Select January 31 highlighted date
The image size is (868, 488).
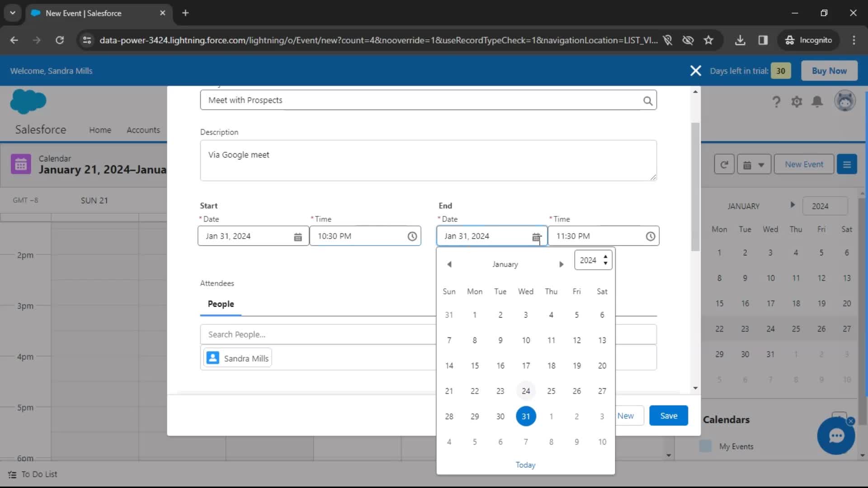click(526, 417)
